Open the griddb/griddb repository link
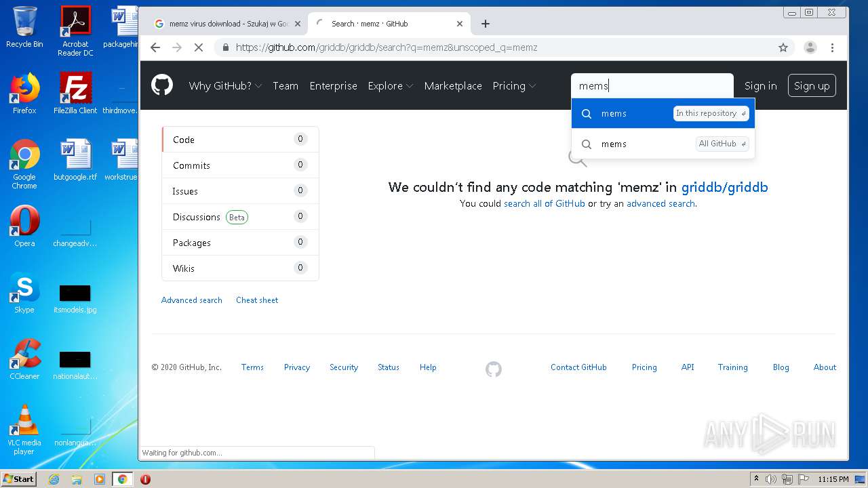 [x=725, y=187]
